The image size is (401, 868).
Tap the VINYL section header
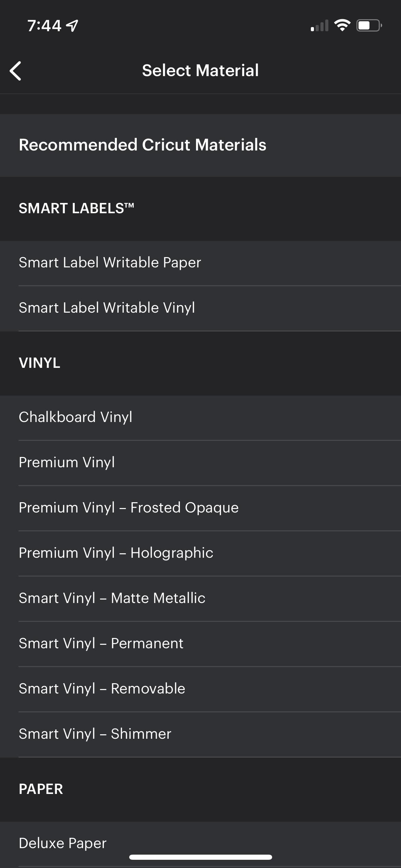pyautogui.click(x=40, y=363)
